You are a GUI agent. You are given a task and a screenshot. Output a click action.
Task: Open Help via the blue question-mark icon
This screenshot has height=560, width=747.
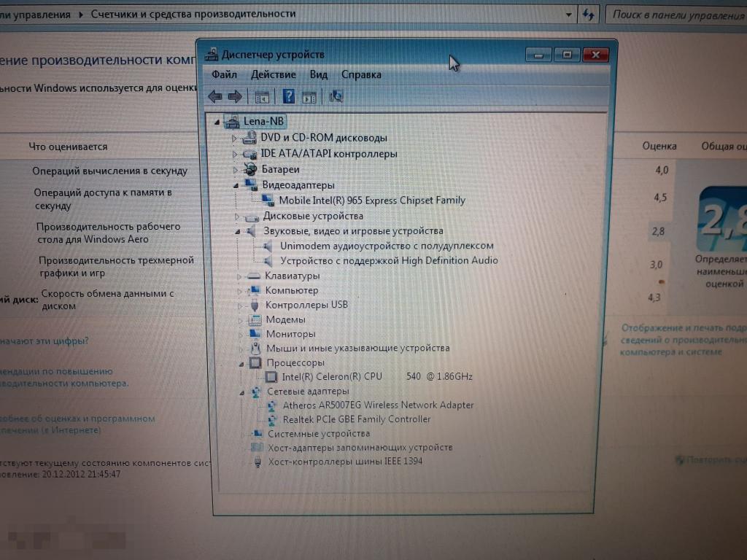[x=288, y=97]
